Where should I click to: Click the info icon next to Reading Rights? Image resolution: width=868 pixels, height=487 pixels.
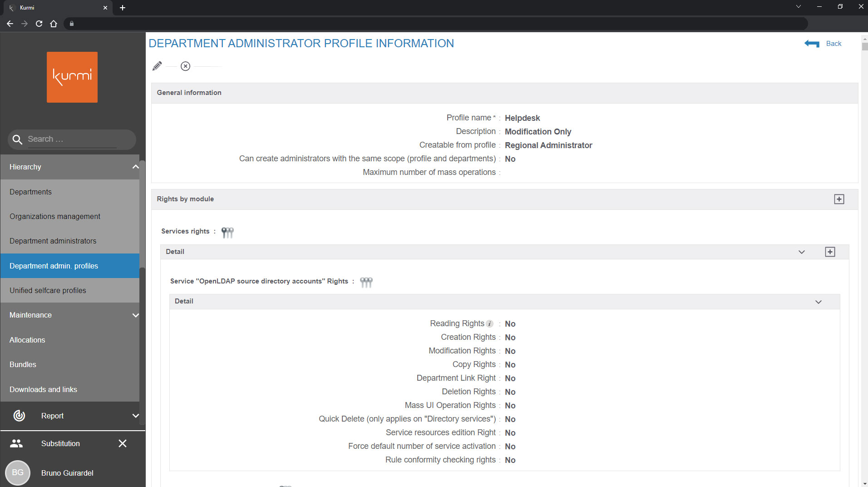click(x=489, y=324)
